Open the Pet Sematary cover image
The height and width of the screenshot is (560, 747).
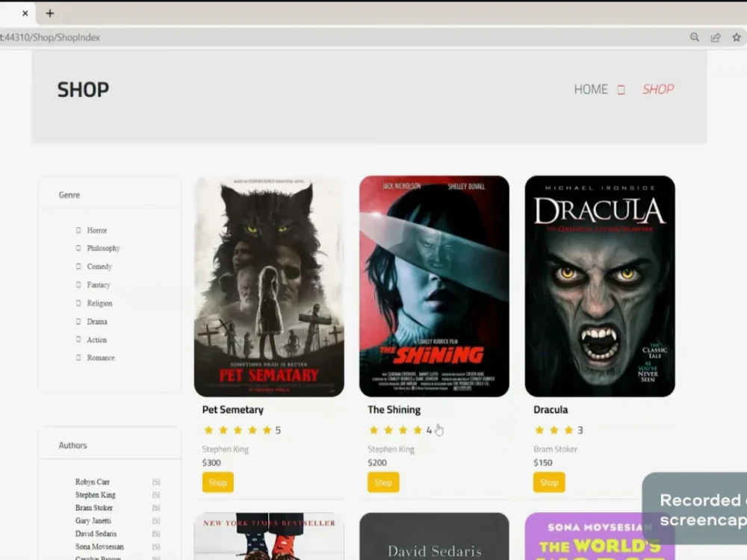pyautogui.click(x=269, y=286)
